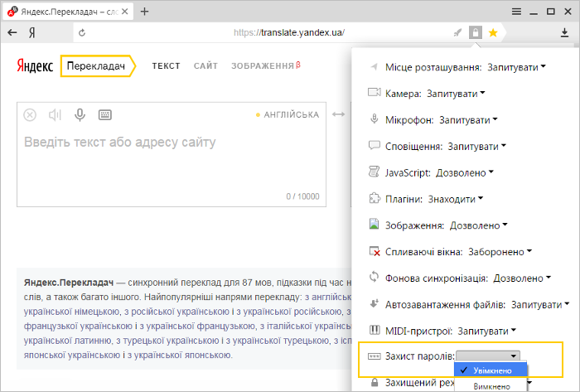Viewport: 580px width, 392px height.
Task: Click the JavaScript scroll icon
Action: [x=374, y=172]
